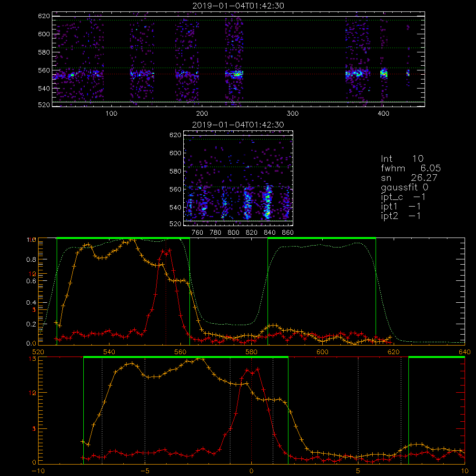Click x-axis label 200 of top spectrogram
The height and width of the screenshot is (476, 476).
202,114
